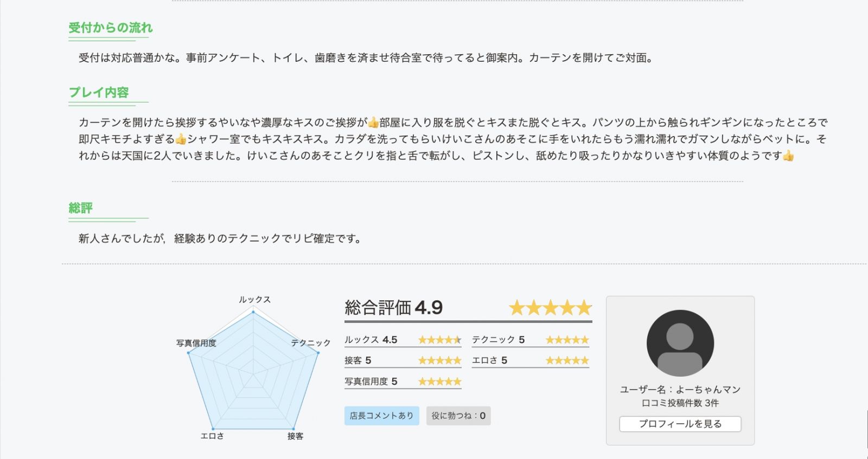Click the stars next to テクニック 5
868x459 pixels.
click(567, 340)
